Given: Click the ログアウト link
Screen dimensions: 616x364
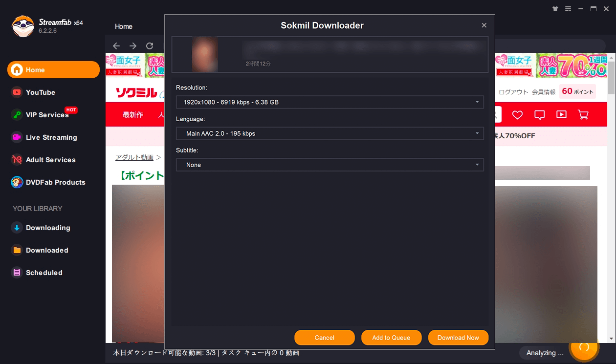Looking at the screenshot, I should tap(513, 92).
